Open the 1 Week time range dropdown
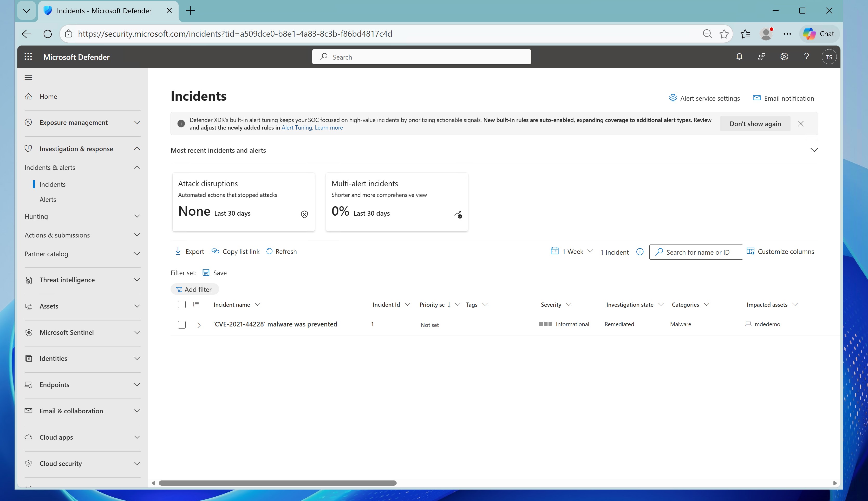 [572, 252]
